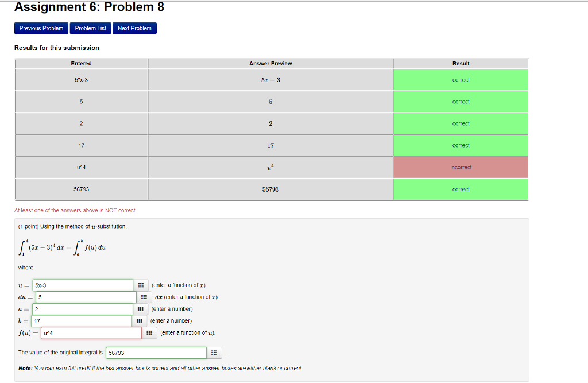Open the equation editor for field b
The height and width of the screenshot is (383, 588).
[140, 320]
